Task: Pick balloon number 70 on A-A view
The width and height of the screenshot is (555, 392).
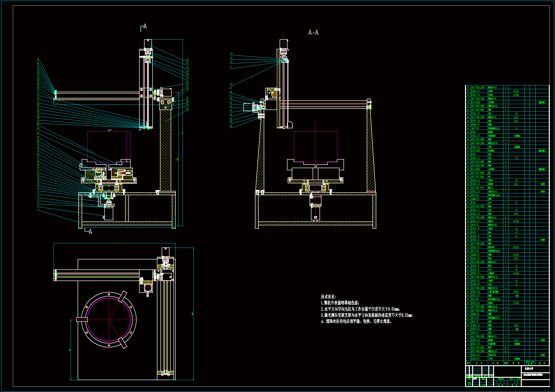Action: coord(231,84)
